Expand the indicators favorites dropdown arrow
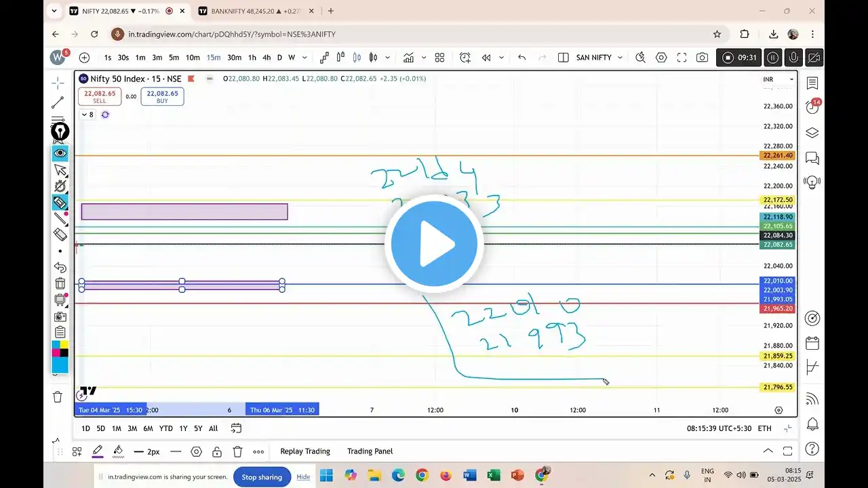 tap(424, 58)
